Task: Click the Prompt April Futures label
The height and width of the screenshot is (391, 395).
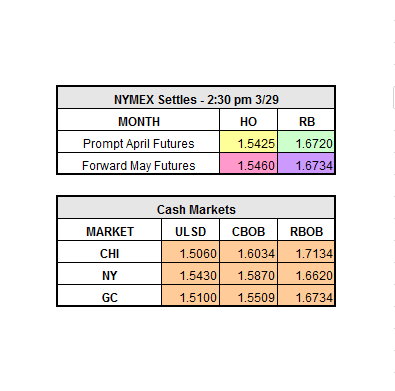Action: (139, 143)
